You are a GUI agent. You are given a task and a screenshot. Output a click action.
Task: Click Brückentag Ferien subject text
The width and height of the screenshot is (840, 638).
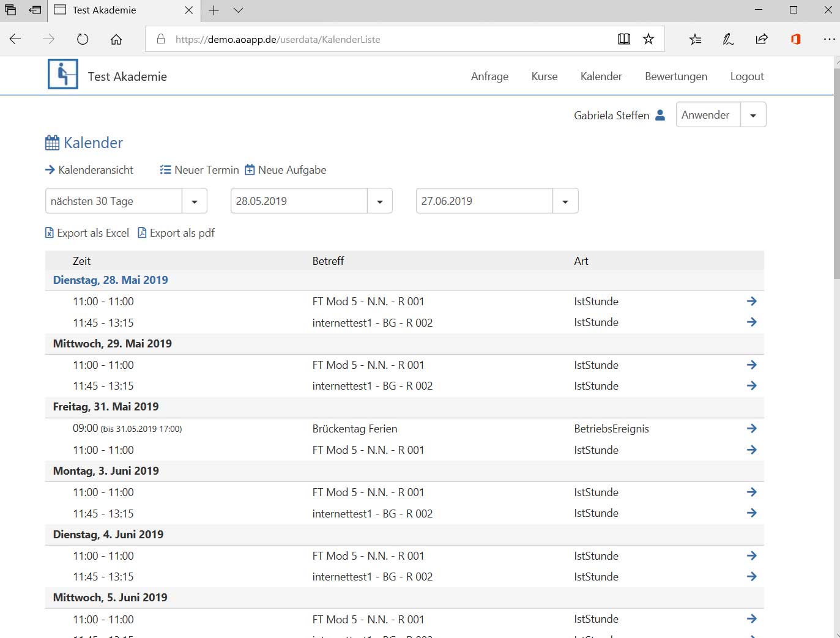point(355,429)
